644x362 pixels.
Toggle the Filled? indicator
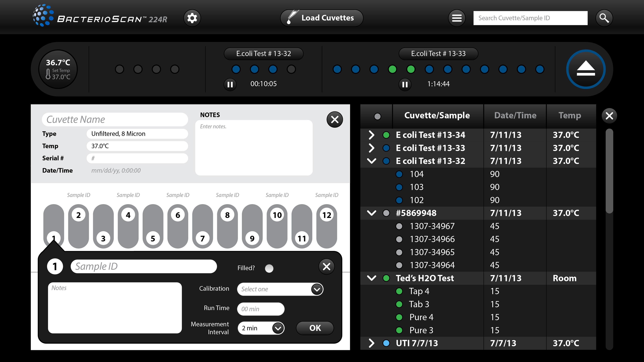pyautogui.click(x=269, y=268)
